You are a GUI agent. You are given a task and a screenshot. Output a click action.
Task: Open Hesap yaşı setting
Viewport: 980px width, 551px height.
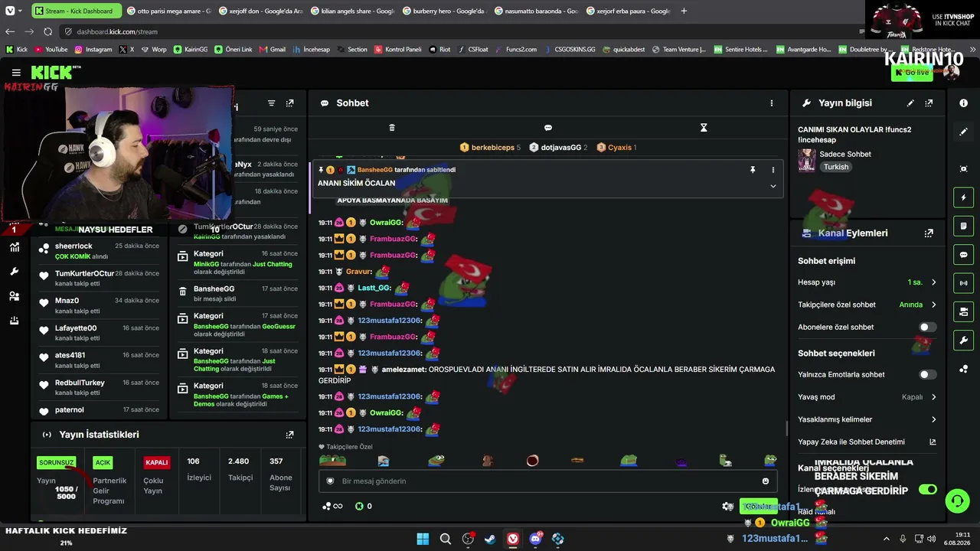pos(867,282)
